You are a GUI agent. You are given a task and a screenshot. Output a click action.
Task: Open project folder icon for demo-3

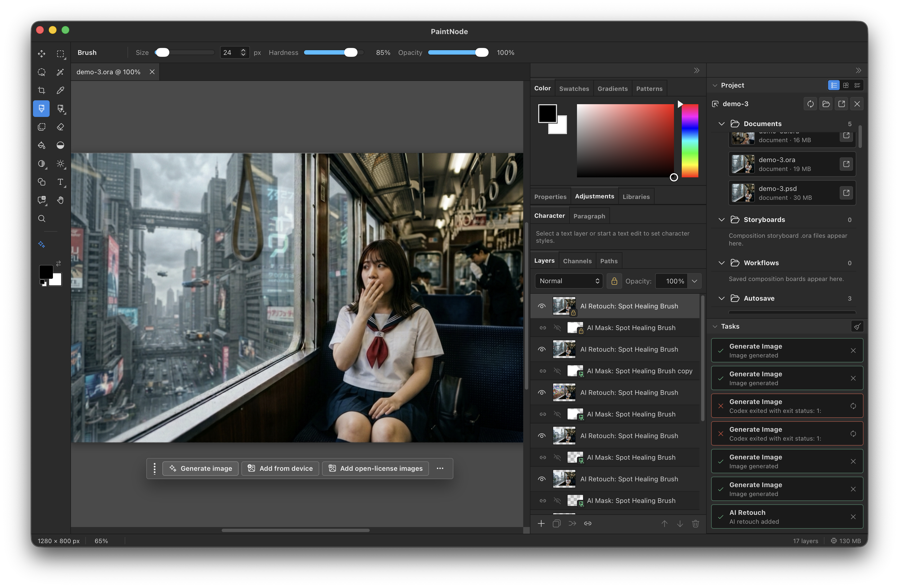coord(826,104)
